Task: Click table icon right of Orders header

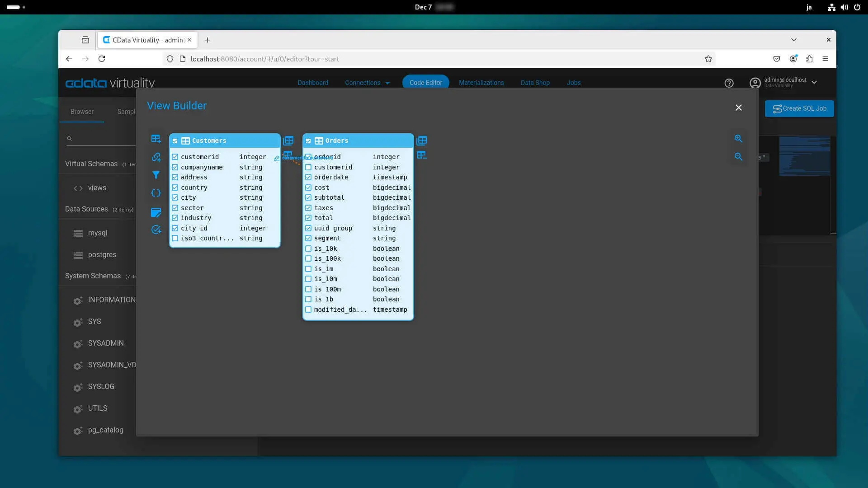Action: point(422,141)
